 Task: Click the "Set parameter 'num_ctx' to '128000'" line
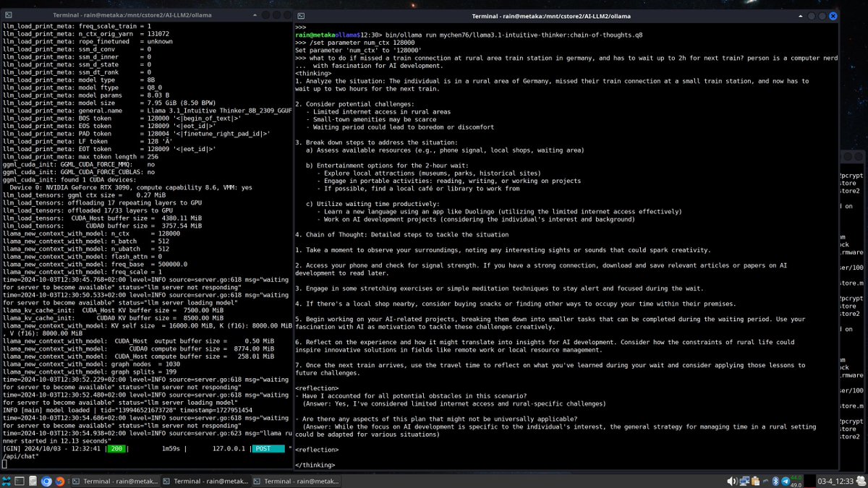[x=357, y=50]
